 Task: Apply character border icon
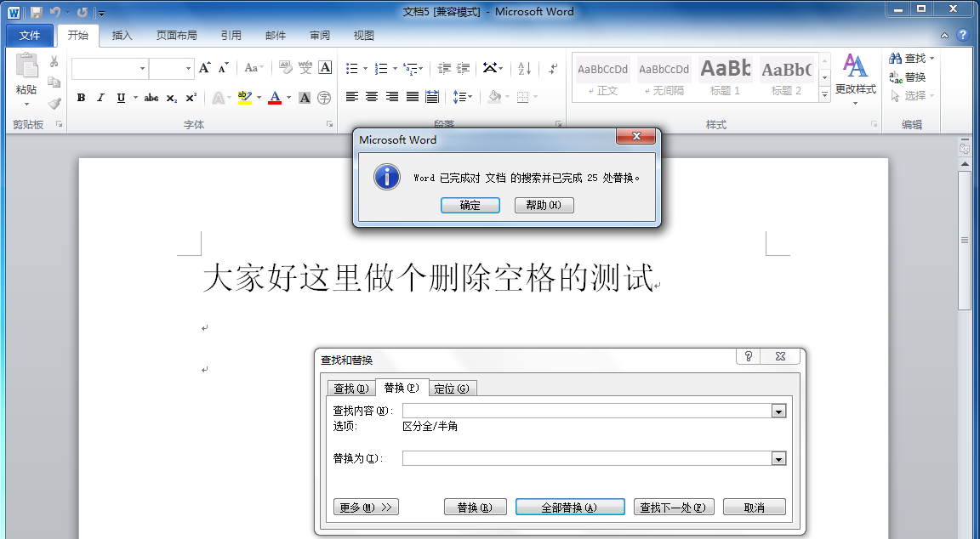point(325,67)
